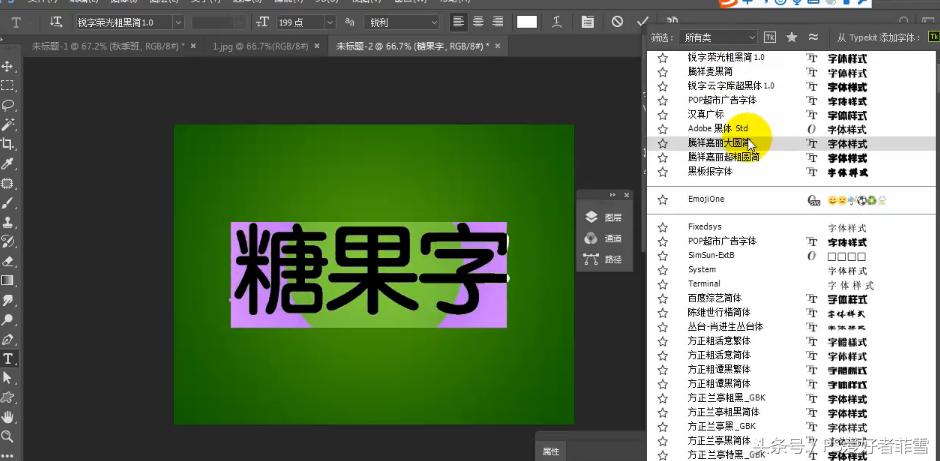Switch to the 1.jpg document tab
The height and width of the screenshot is (461, 940).
pos(260,46)
